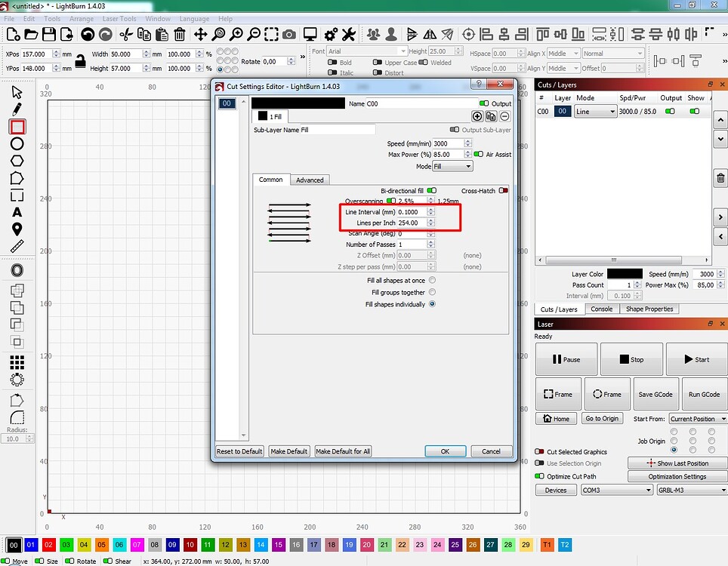This screenshot has height=566, width=728.
Task: Select the Ellipse tool
Action: click(17, 144)
